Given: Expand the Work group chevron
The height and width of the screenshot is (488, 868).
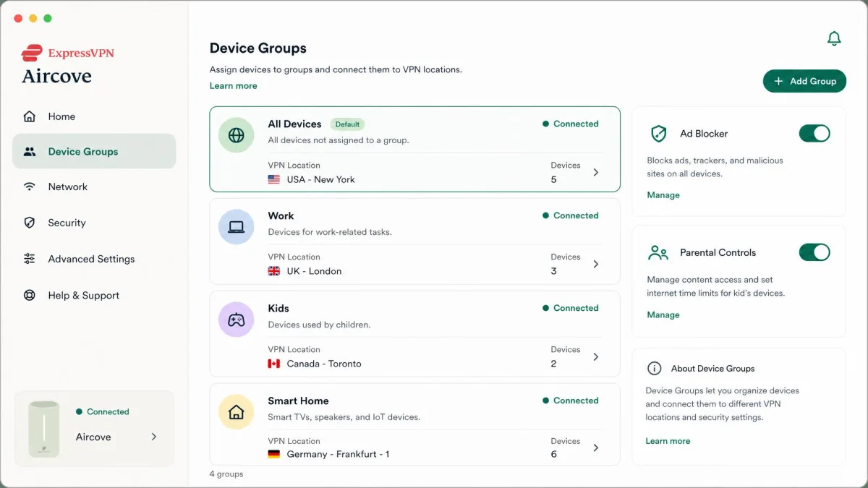Looking at the screenshot, I should point(596,264).
